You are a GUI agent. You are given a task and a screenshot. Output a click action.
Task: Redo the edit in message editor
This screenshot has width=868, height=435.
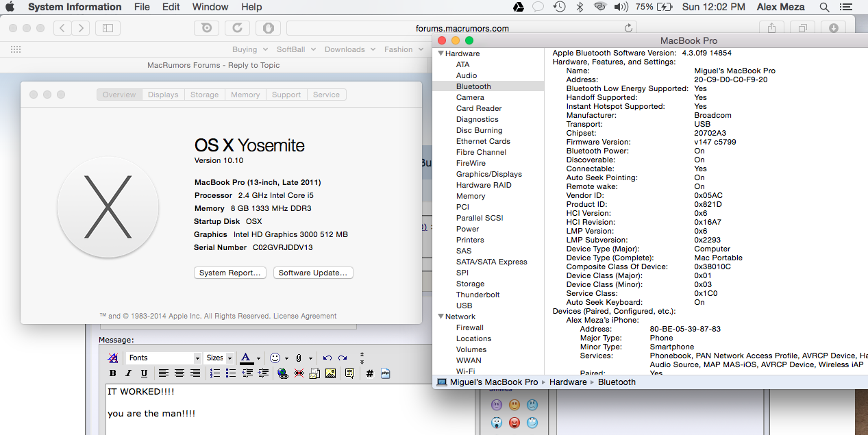point(343,358)
